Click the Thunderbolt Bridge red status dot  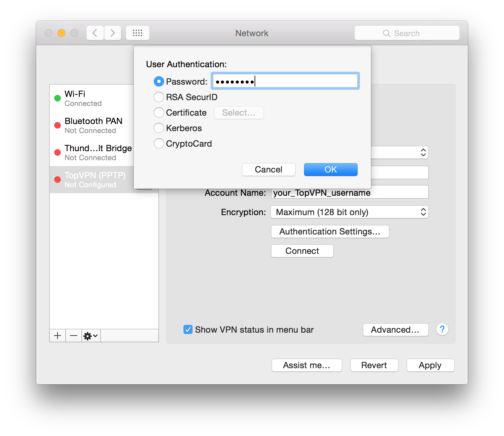pos(58,152)
